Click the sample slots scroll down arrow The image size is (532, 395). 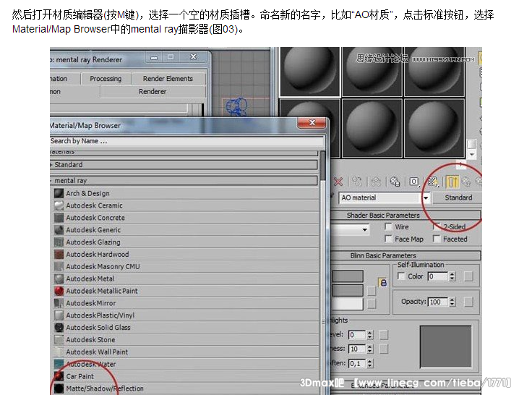tap(471, 155)
